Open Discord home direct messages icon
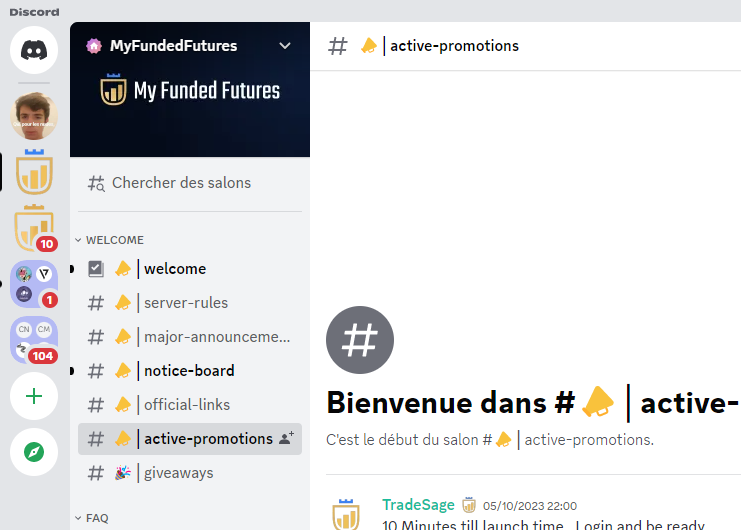The width and height of the screenshot is (741, 530). click(x=34, y=50)
